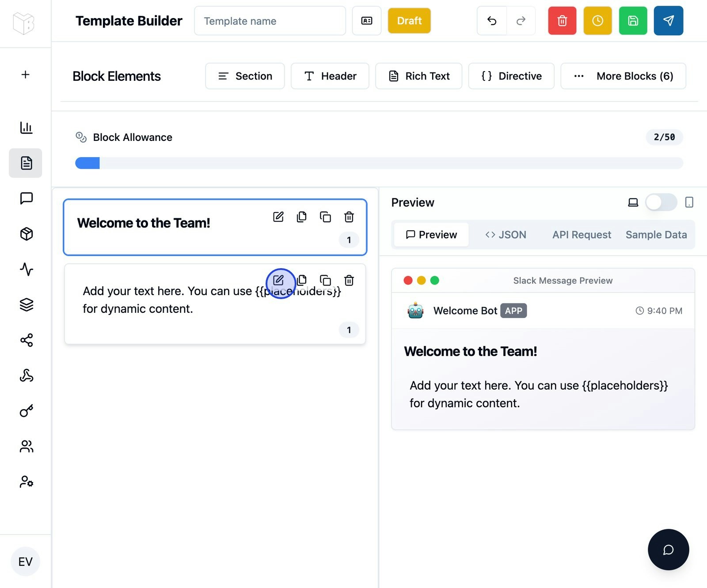
Task: Click the redo arrow button
Action: 521,21
